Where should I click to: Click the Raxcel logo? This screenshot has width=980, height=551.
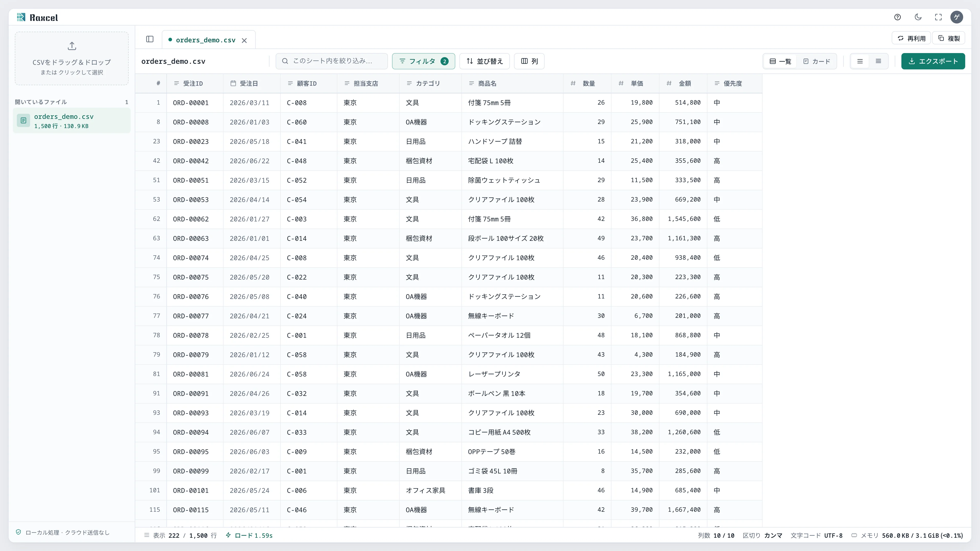click(37, 18)
